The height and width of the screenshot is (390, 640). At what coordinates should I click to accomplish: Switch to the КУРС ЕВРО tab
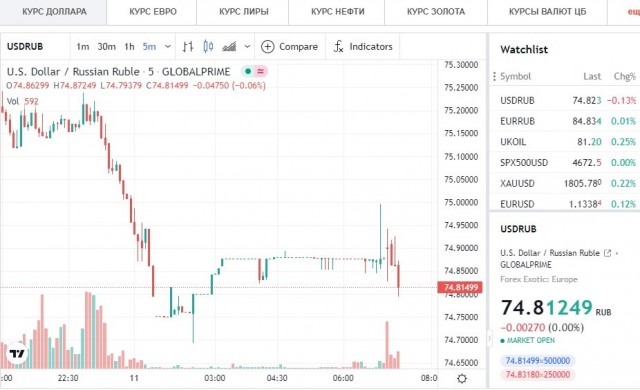coord(153,12)
